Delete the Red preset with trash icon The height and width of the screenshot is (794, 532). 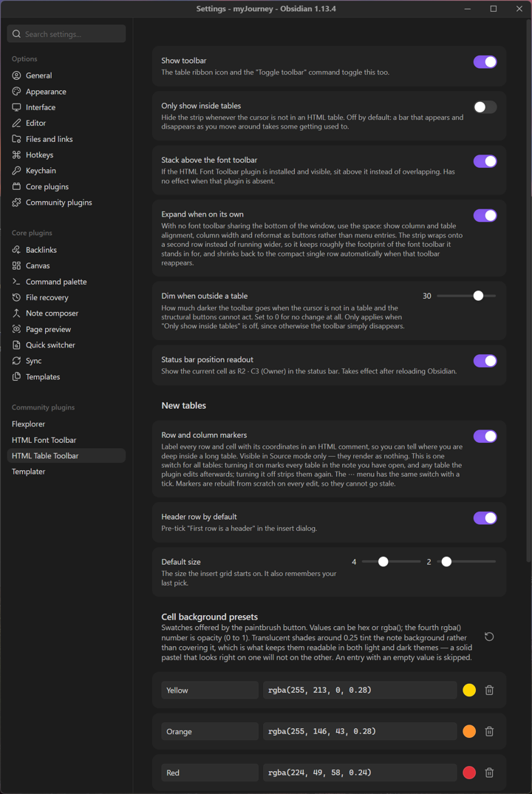click(x=489, y=773)
